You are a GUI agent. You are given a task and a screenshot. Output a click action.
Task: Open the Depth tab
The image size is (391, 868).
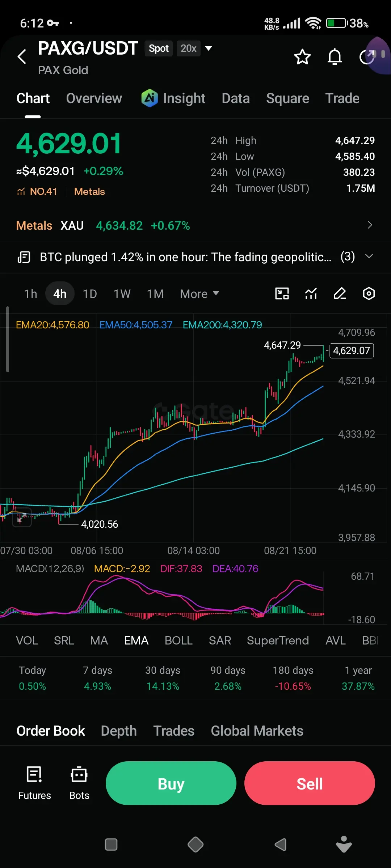pos(119,731)
